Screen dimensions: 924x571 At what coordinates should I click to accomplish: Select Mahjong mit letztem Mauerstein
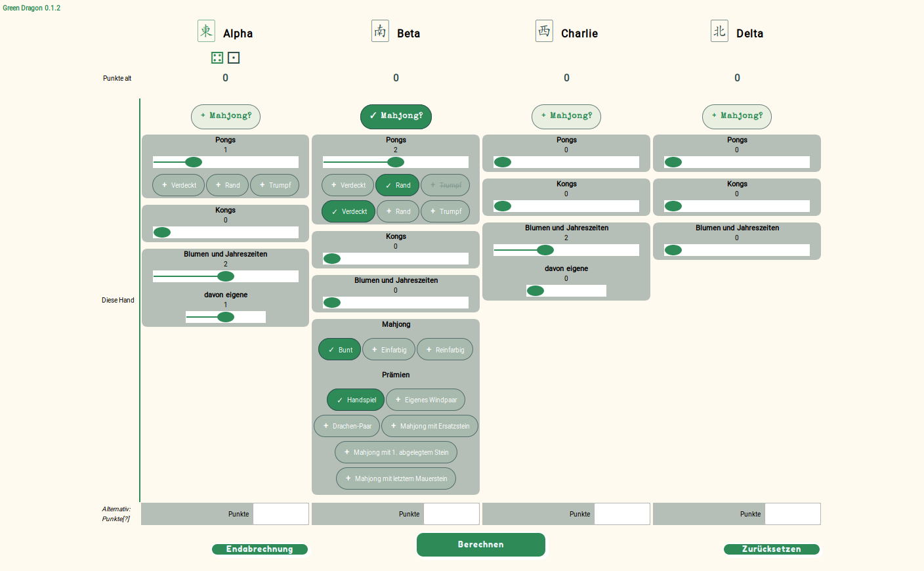[x=396, y=478]
